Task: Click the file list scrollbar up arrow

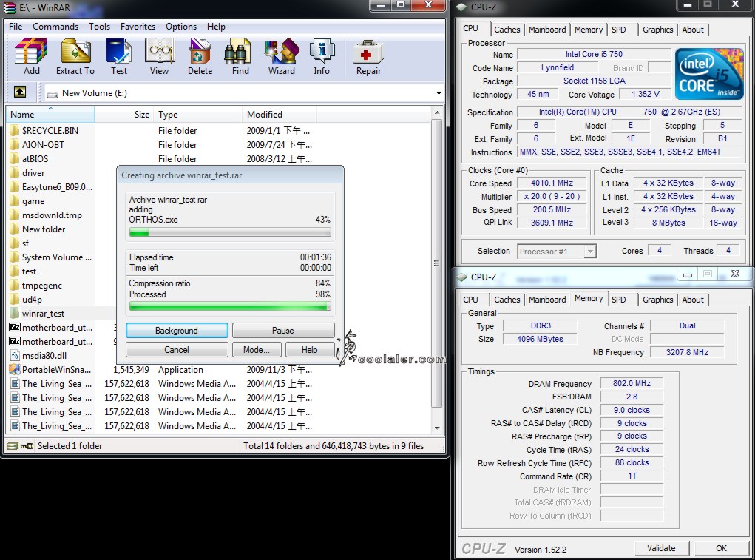Action: coord(437,112)
